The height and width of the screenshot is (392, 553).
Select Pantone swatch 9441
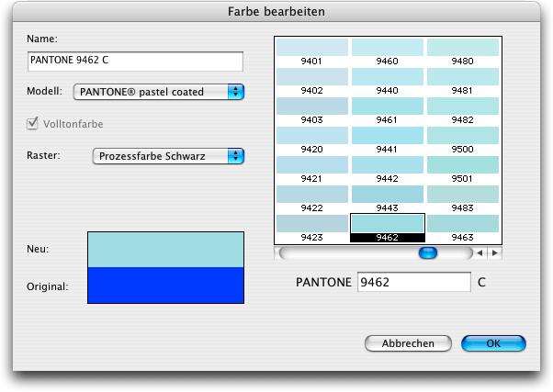(x=388, y=140)
